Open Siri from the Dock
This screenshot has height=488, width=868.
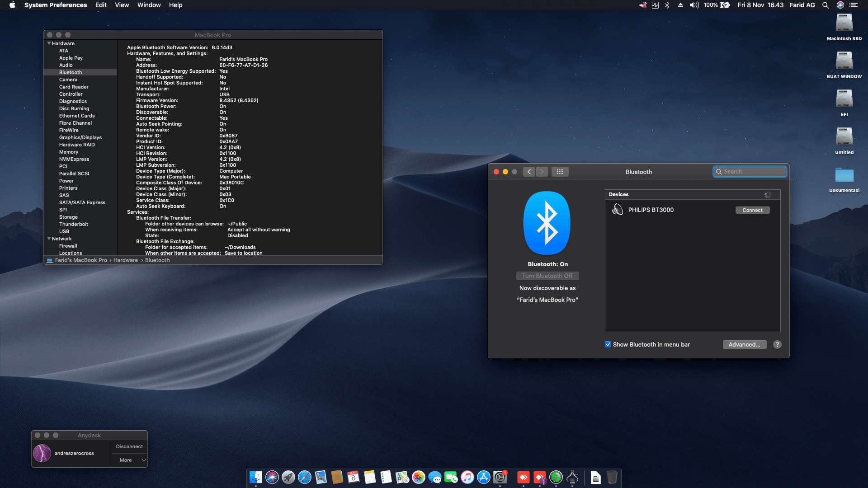271,478
